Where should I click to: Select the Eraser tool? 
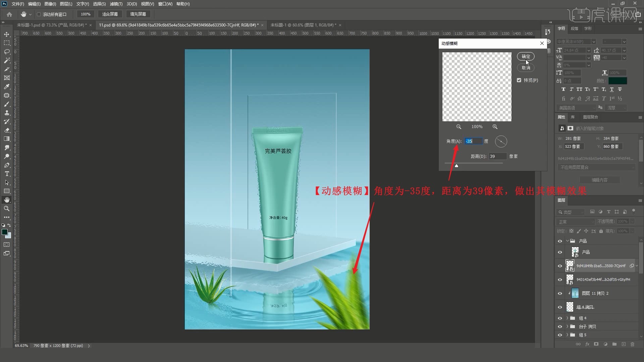(x=7, y=130)
